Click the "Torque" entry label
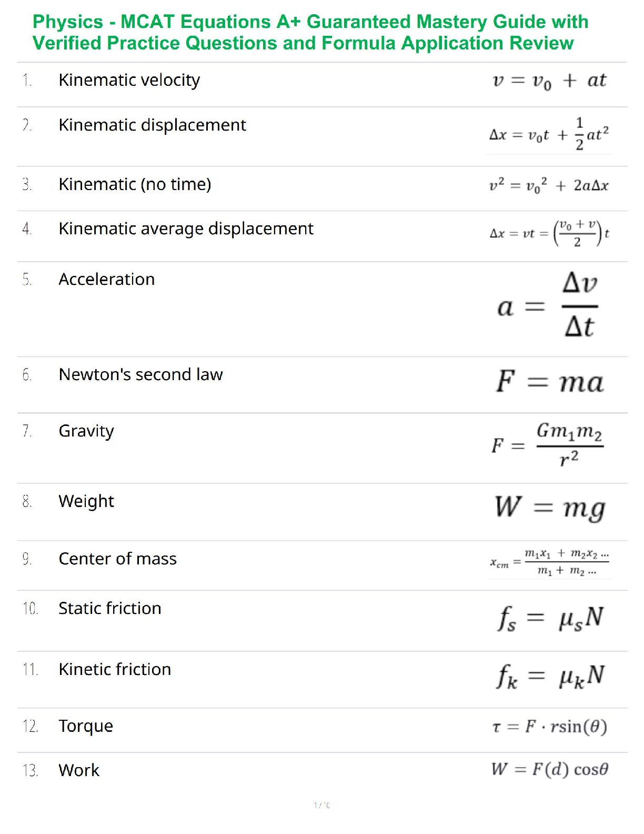This screenshot has width=644, height=834. [x=86, y=726]
